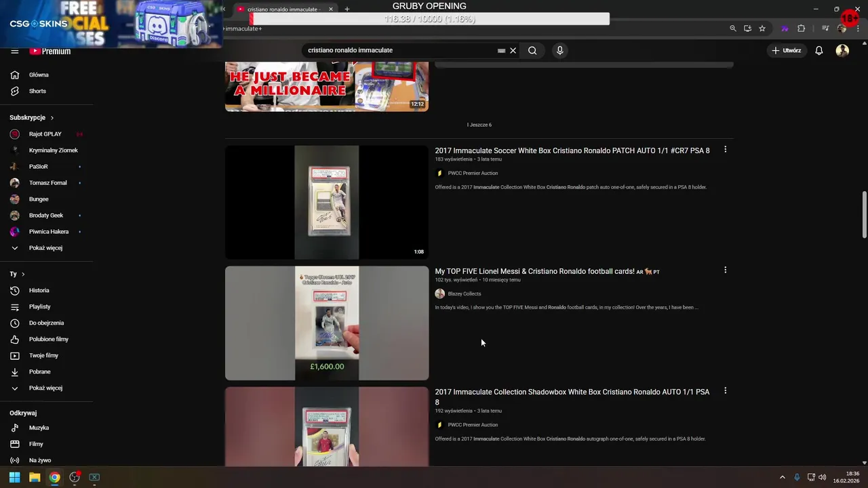The height and width of the screenshot is (488, 868).
Task: Open Filmy in Odkrywaj section
Action: tap(36, 444)
